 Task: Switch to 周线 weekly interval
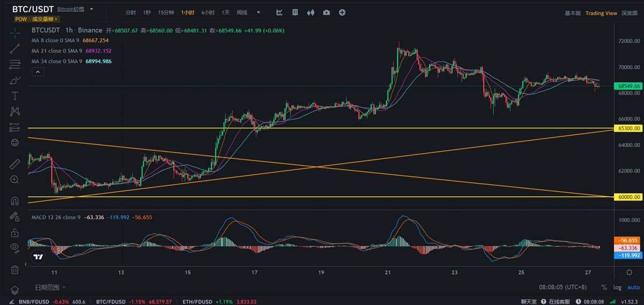[x=242, y=12]
